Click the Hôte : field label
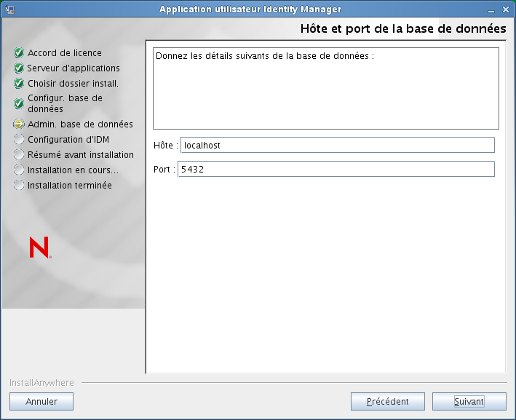The image size is (516, 420). [166, 145]
